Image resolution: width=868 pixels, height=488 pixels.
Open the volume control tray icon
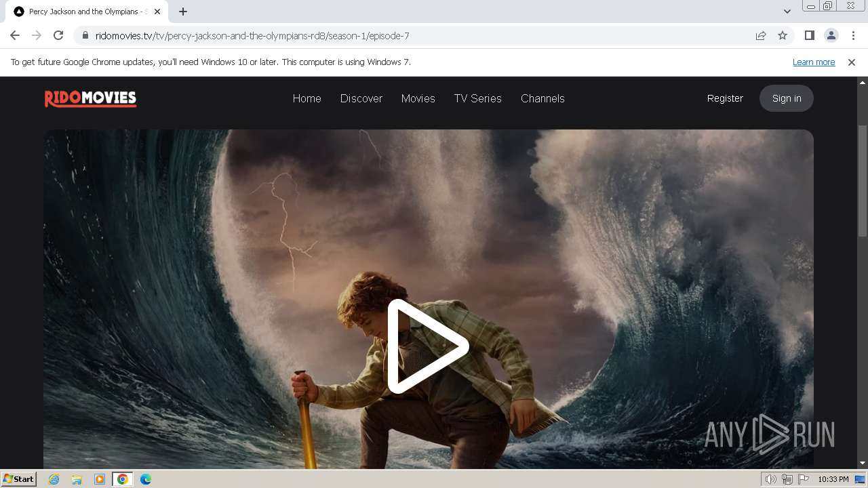(770, 479)
